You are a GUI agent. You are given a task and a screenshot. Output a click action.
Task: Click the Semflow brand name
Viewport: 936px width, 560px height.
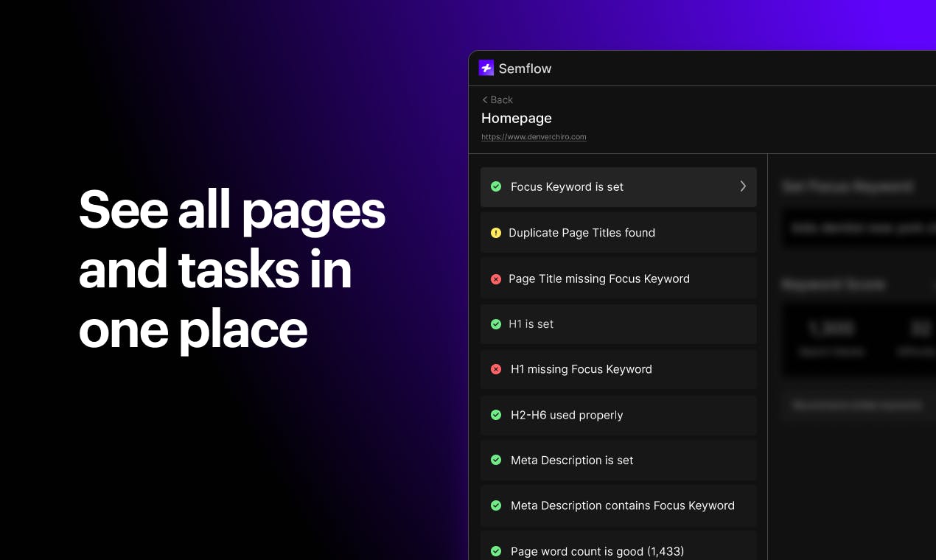coord(525,69)
